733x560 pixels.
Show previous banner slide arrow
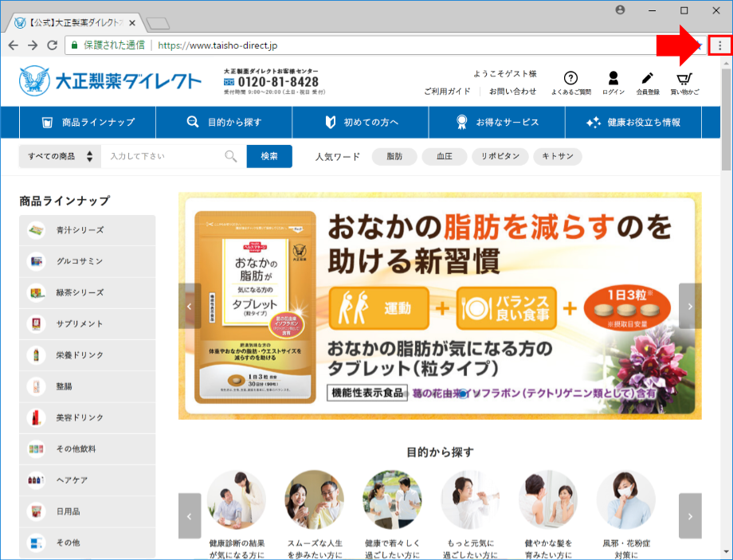click(190, 306)
